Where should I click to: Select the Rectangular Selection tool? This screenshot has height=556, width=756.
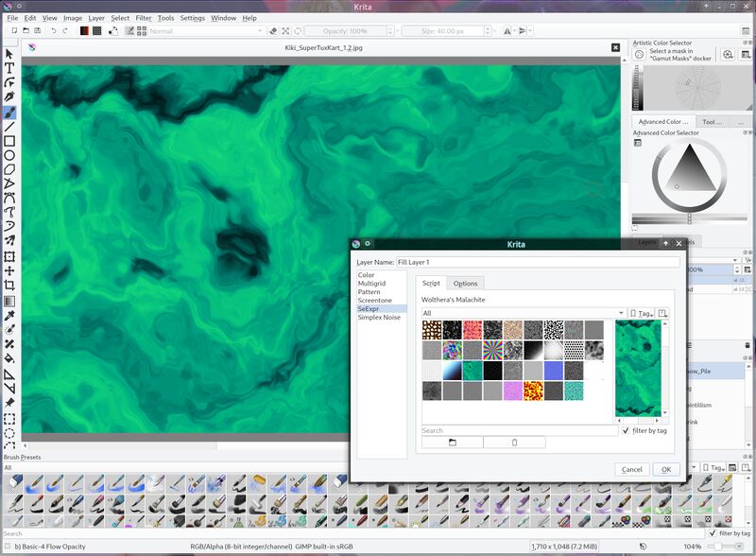(9, 419)
